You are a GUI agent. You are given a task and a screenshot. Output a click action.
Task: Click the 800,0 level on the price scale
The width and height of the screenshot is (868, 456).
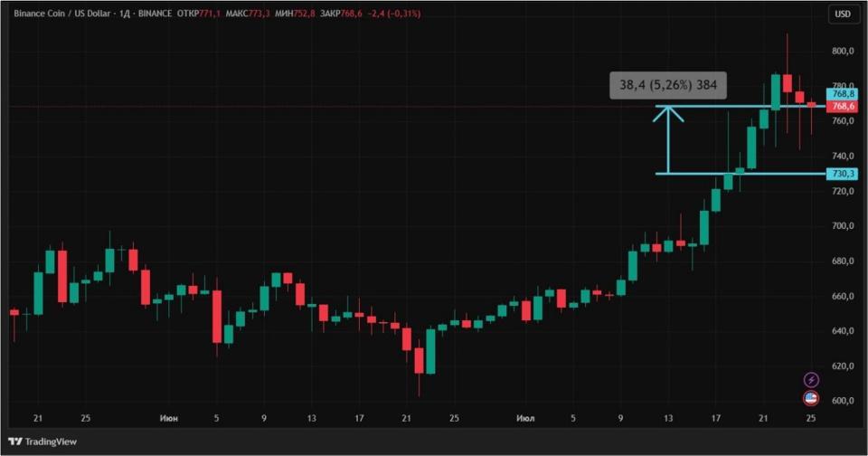(x=843, y=52)
